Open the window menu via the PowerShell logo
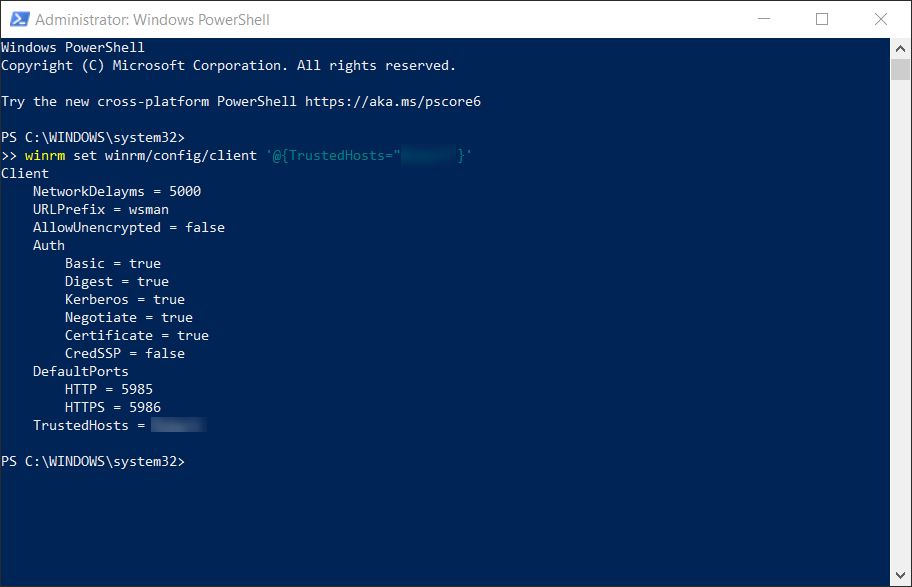 coord(20,19)
